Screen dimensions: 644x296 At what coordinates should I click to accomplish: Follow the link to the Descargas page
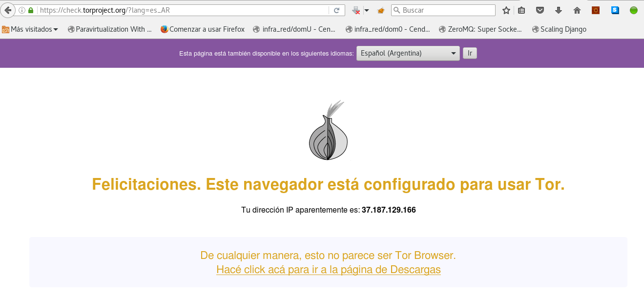[328, 269]
